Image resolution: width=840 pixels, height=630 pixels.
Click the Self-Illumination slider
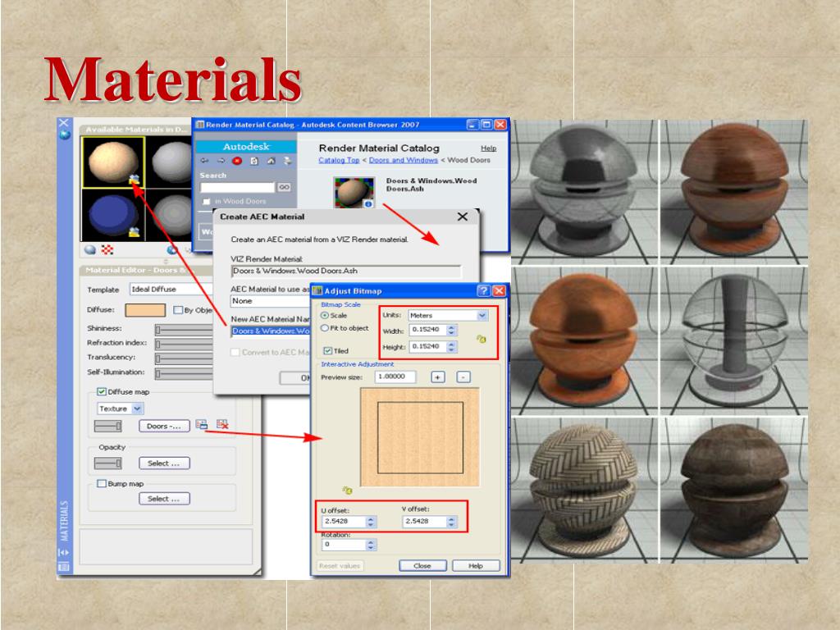185,372
